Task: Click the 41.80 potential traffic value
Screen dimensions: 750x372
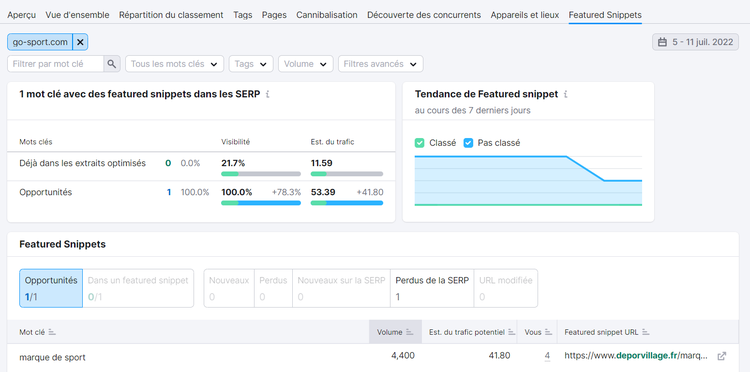Action: click(x=499, y=356)
